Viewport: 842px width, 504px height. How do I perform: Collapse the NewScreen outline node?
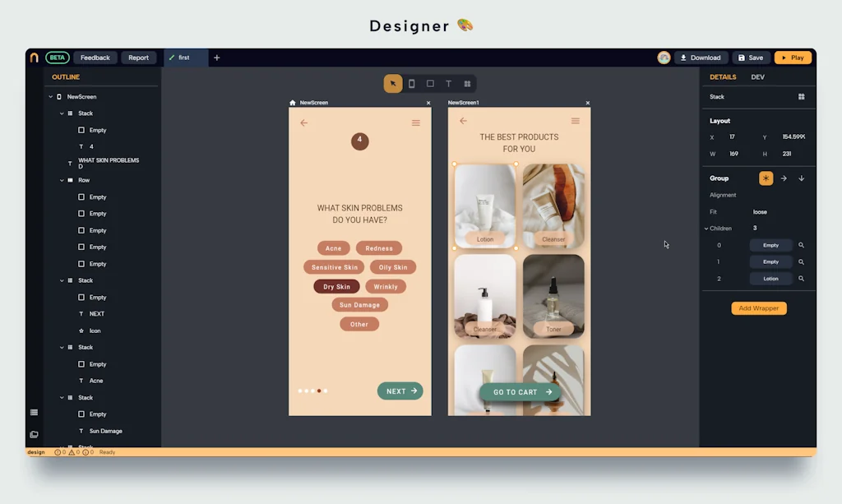[x=50, y=97]
